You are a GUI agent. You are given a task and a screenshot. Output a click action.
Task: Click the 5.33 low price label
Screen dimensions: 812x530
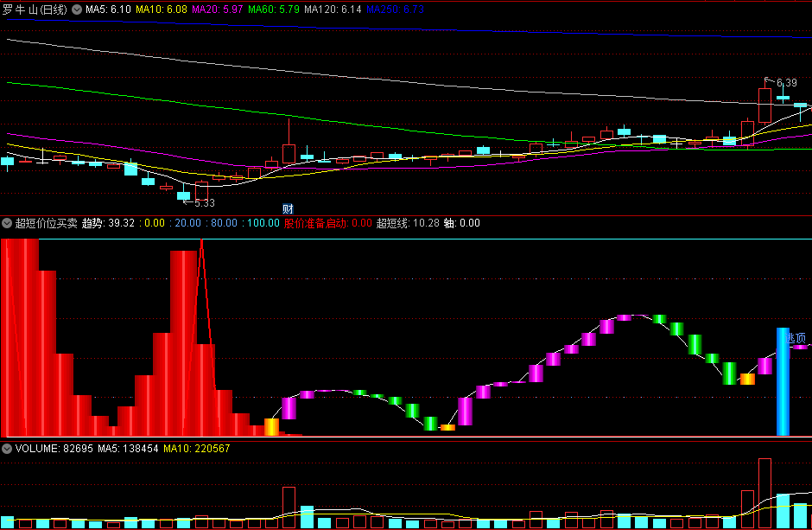point(204,203)
